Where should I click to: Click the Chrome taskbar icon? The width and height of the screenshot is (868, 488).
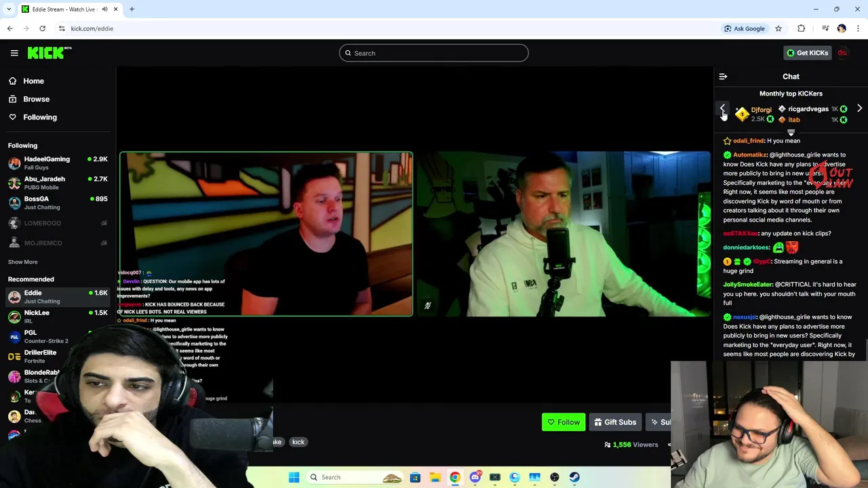(455, 477)
